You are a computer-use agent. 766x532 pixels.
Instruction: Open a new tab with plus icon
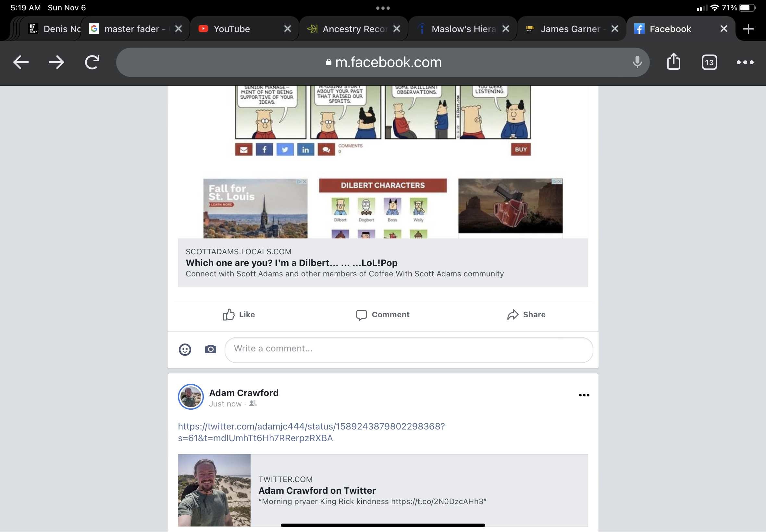(748, 29)
